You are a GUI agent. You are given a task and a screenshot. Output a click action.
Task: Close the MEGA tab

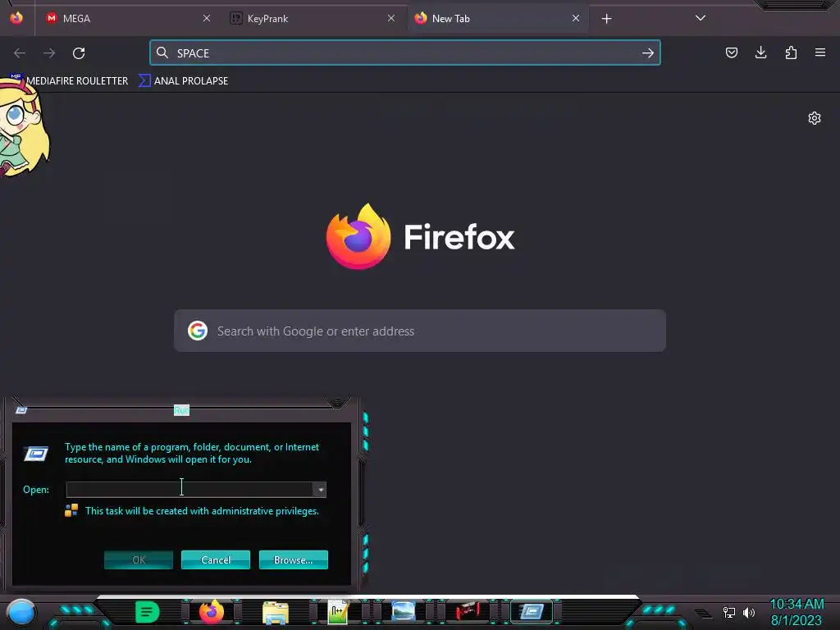(x=207, y=18)
